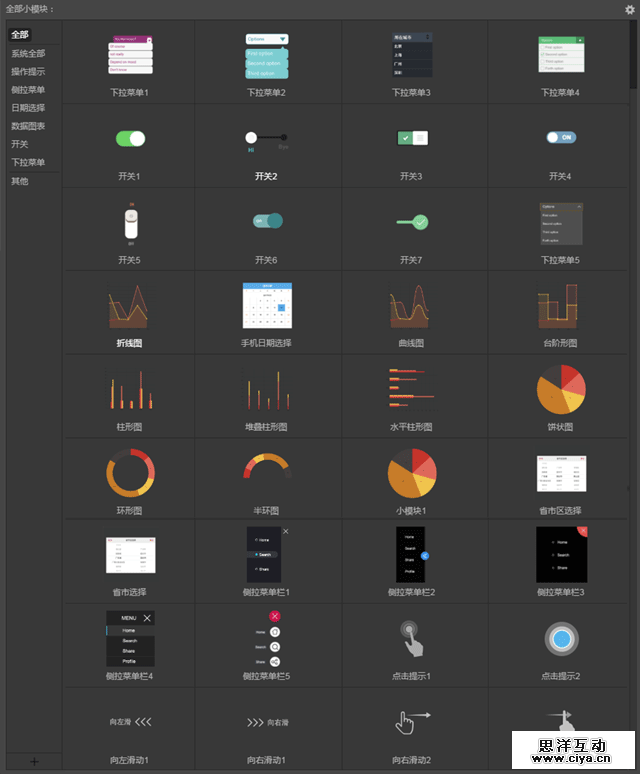
Task: Click the settings gear icon at top right
Action: pyautogui.click(x=629, y=9)
